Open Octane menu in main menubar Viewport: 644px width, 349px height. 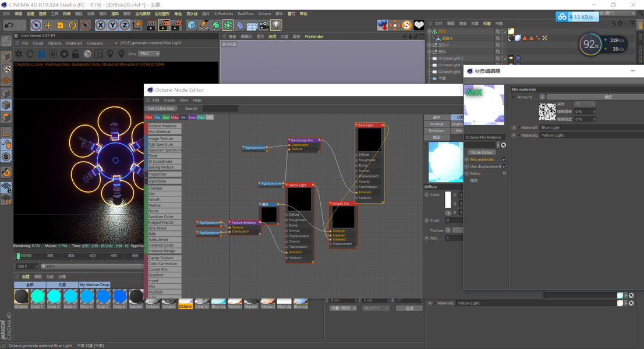[x=264, y=13]
